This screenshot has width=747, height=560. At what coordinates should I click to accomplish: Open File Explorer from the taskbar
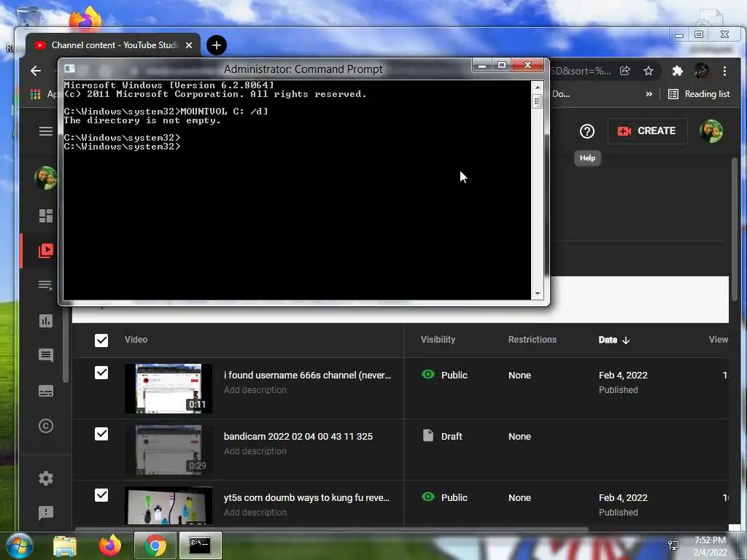(65, 545)
